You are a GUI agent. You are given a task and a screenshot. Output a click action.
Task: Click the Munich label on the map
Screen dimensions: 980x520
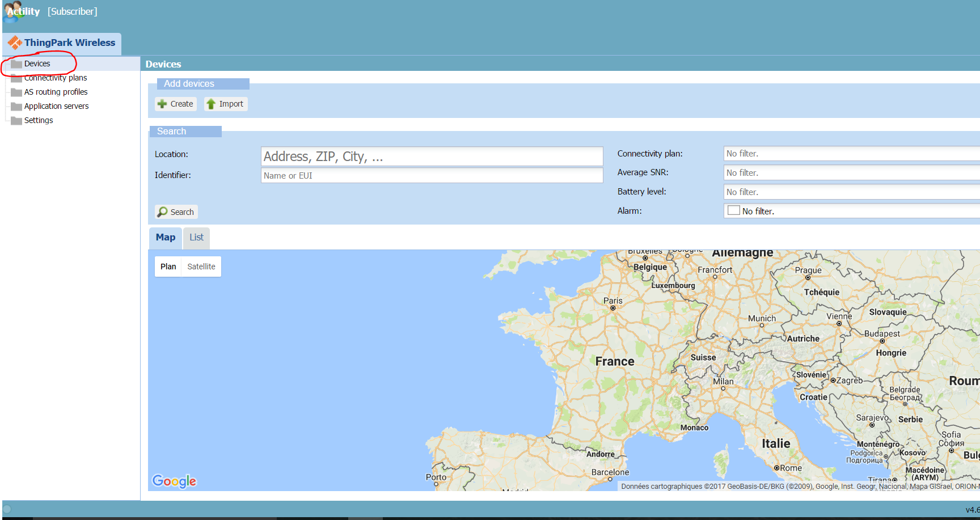click(x=762, y=319)
